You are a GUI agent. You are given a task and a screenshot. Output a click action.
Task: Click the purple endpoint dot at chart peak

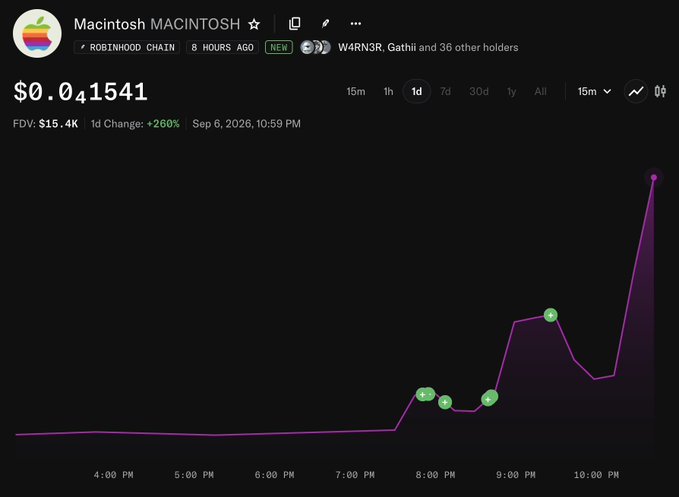click(654, 178)
